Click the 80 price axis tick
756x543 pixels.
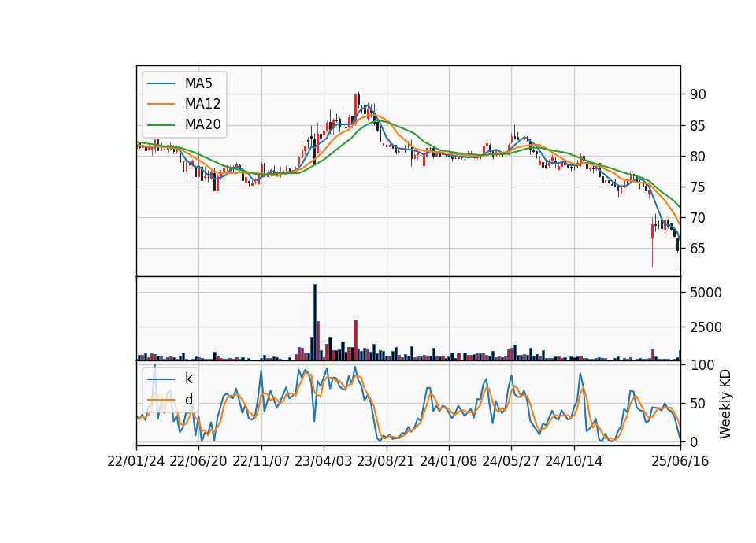(699, 157)
